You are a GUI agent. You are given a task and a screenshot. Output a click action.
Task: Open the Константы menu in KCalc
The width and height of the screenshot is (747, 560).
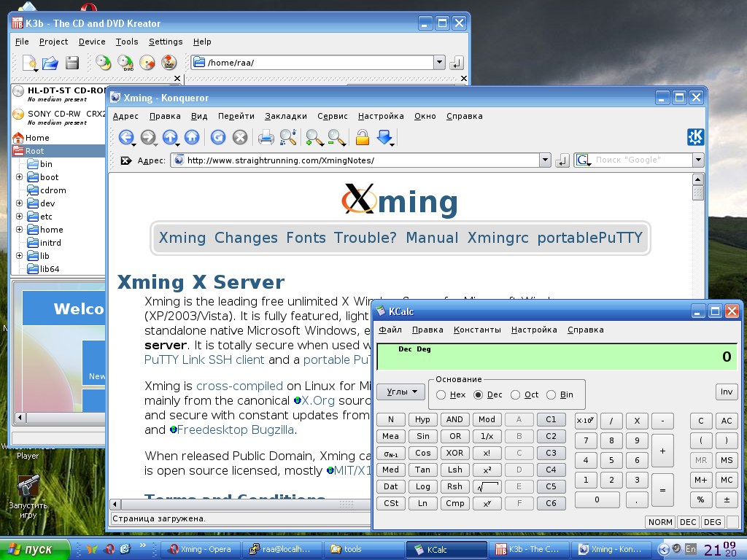click(477, 330)
